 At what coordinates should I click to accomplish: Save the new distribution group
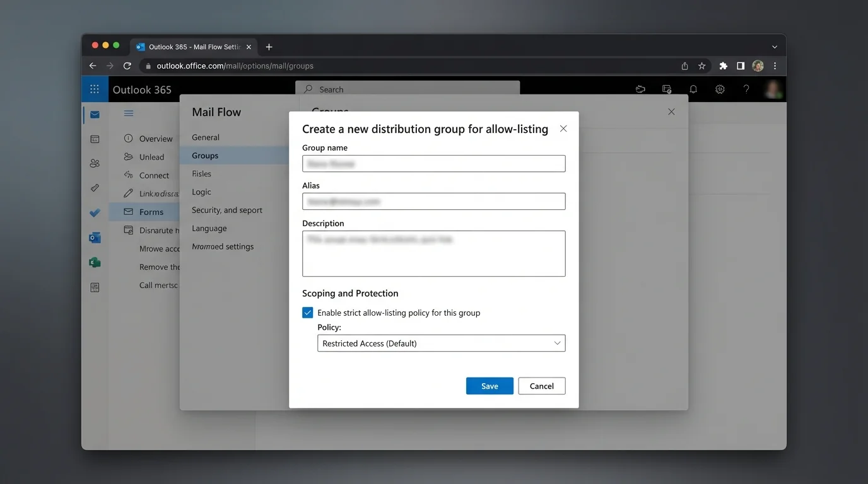490,385
